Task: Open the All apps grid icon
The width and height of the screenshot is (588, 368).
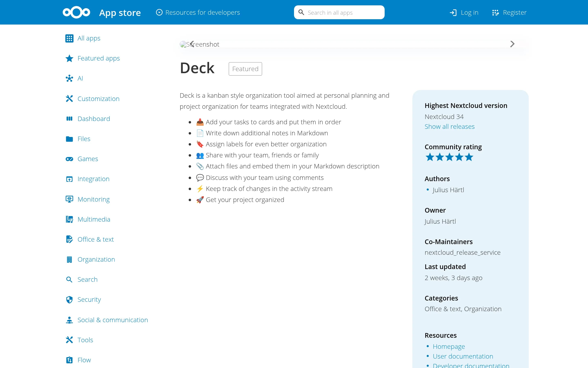Action: 69,38
